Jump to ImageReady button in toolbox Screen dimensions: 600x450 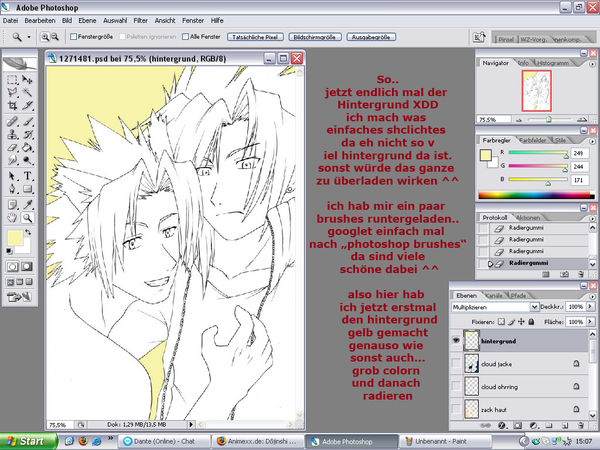(20, 297)
